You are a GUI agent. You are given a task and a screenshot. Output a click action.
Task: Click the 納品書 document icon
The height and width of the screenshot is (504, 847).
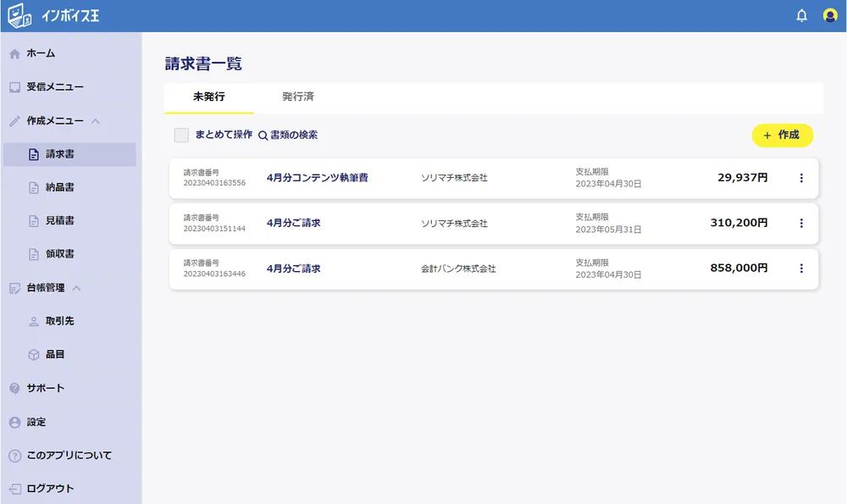pyautogui.click(x=34, y=188)
